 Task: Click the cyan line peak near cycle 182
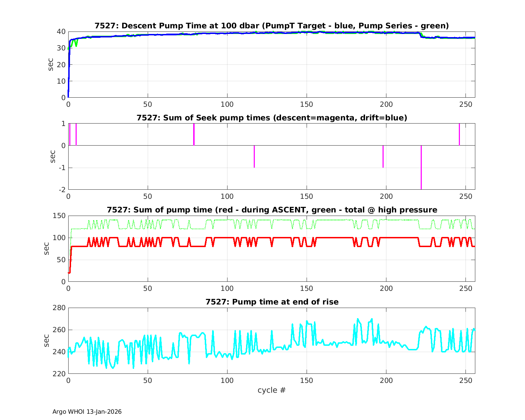pyautogui.click(x=357, y=319)
